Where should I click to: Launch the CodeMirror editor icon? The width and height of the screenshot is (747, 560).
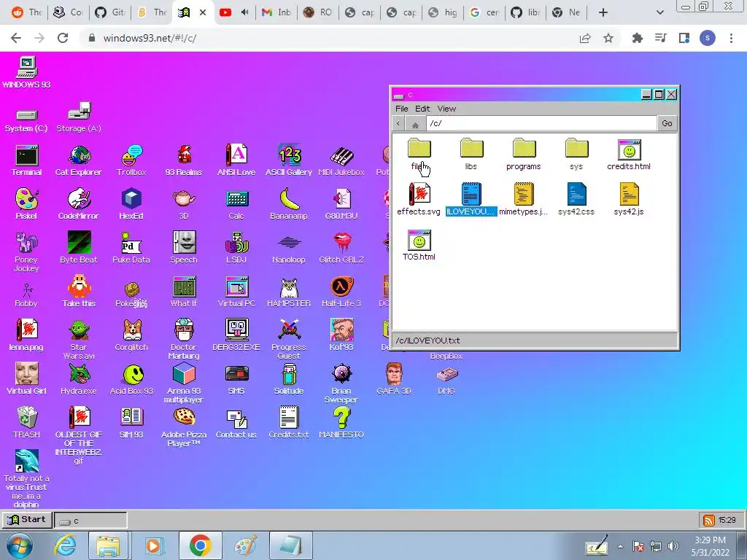tap(79, 204)
